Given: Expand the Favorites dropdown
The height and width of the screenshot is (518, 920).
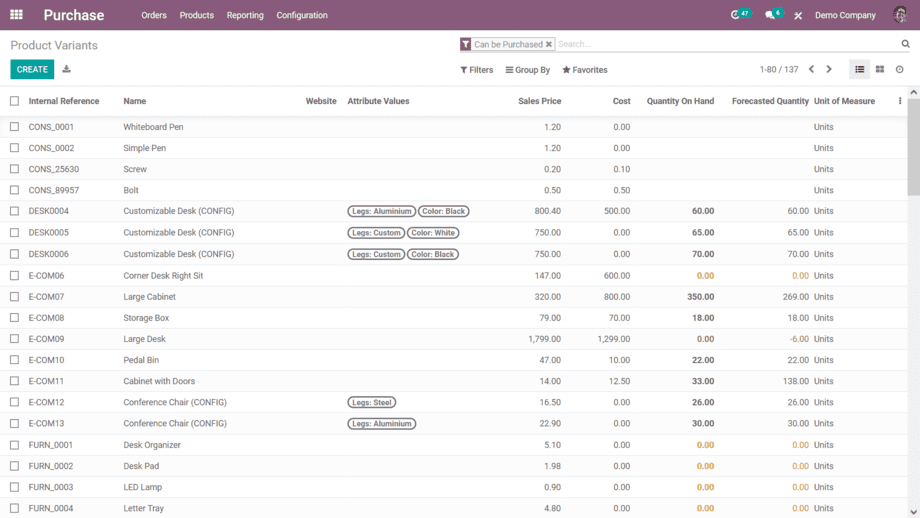Looking at the screenshot, I should pos(585,70).
